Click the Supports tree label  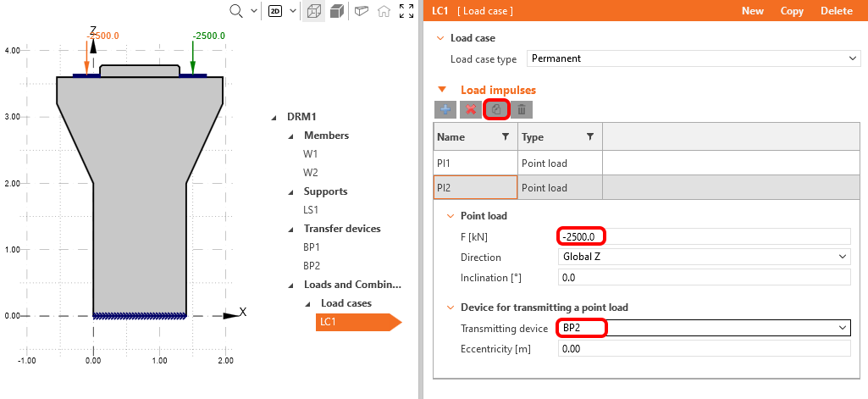coord(325,191)
